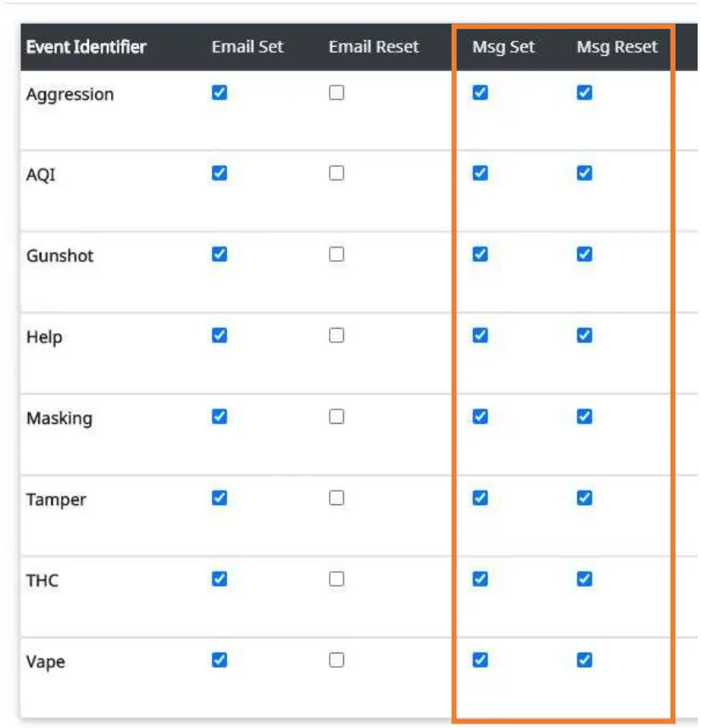Uncheck Email Set for Aggression
The width and height of the screenshot is (701, 728).
220,93
